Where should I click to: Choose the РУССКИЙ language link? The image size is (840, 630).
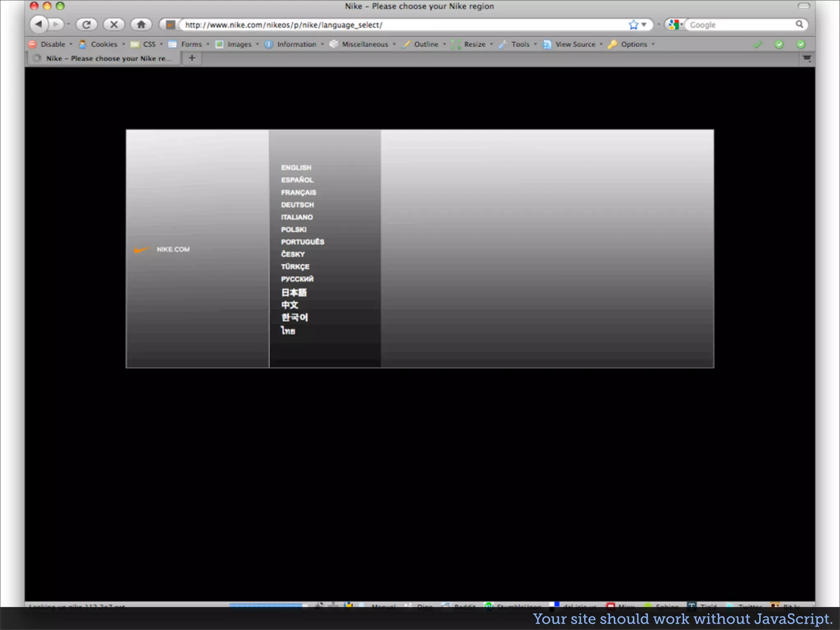point(297,279)
